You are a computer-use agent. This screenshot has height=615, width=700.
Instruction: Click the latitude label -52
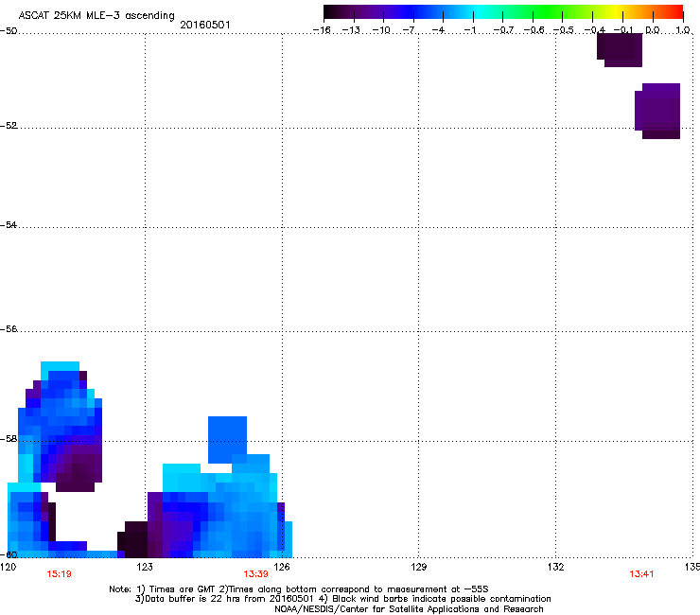pyautogui.click(x=9, y=126)
